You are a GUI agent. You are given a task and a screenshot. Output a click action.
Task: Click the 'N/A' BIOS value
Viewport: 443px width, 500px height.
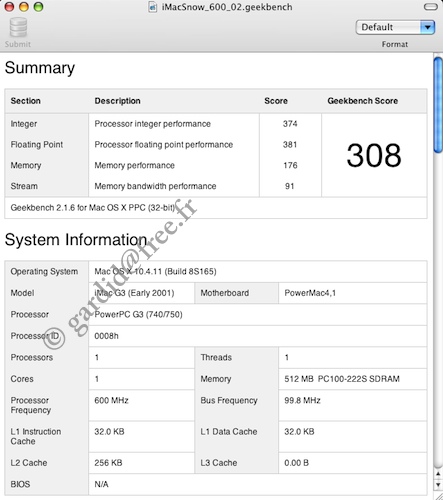click(x=101, y=484)
